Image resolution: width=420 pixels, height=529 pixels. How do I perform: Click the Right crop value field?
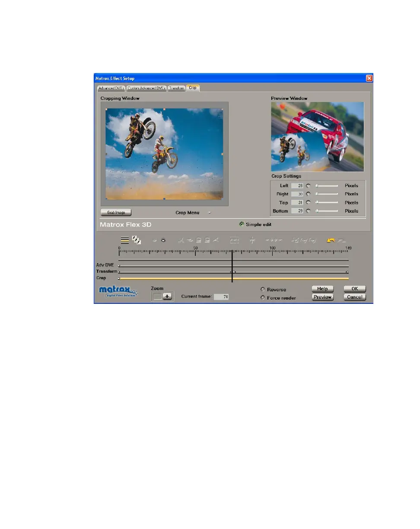[297, 194]
